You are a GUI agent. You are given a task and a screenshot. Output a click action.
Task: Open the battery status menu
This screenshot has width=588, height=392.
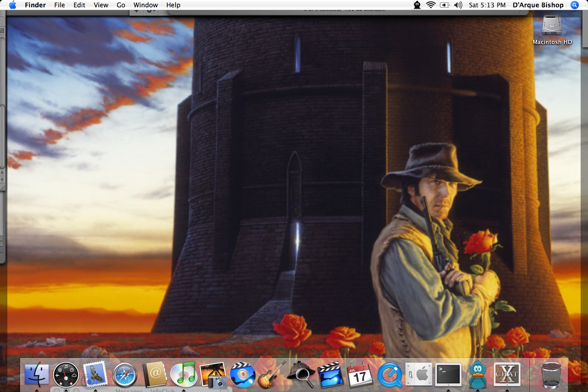[444, 5]
